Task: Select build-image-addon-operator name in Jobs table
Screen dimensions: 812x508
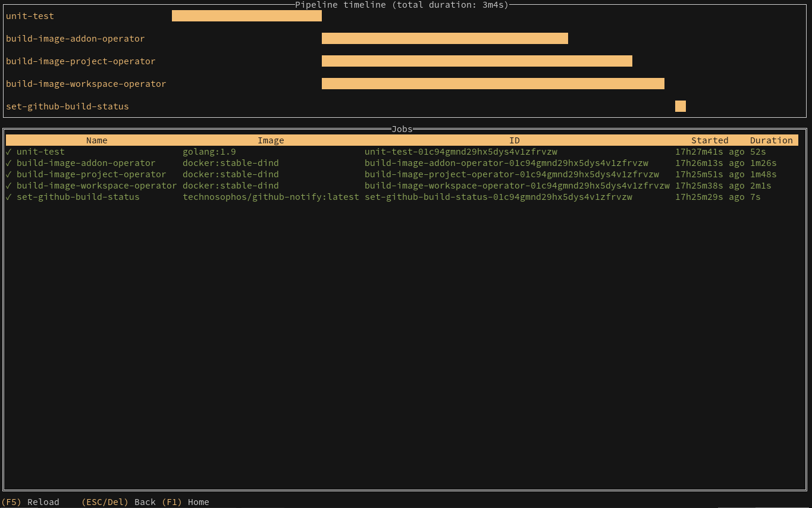Action: pos(86,163)
